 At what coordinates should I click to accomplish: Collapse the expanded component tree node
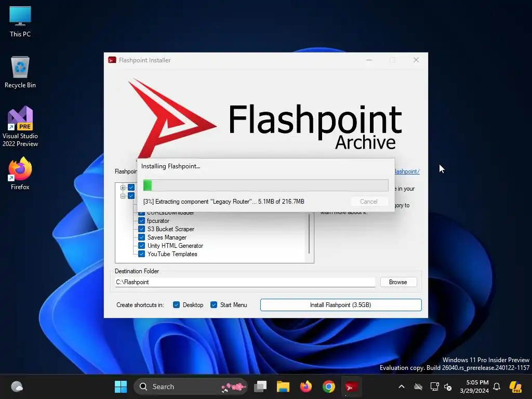[x=123, y=196]
